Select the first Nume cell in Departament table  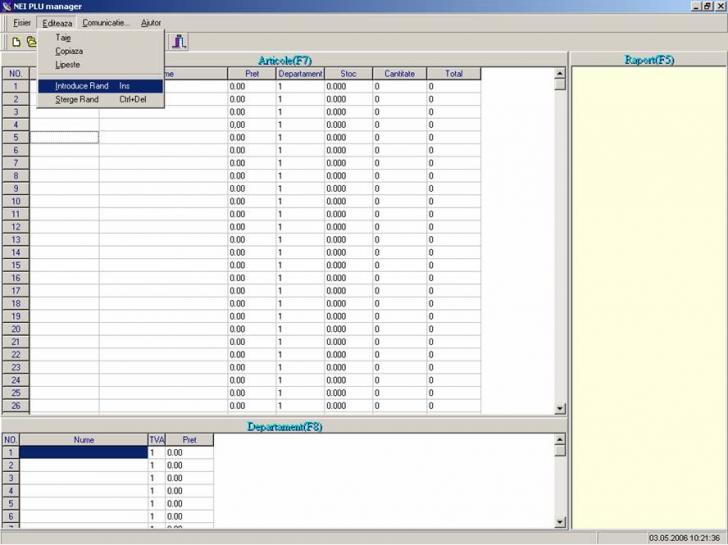(x=83, y=452)
